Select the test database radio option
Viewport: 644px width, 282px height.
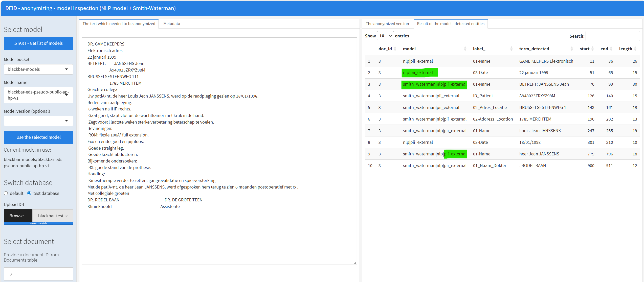coord(29,193)
